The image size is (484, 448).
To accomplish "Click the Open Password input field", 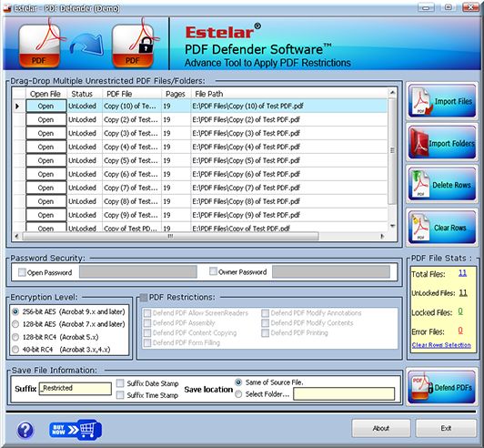I will pyautogui.click(x=138, y=271).
